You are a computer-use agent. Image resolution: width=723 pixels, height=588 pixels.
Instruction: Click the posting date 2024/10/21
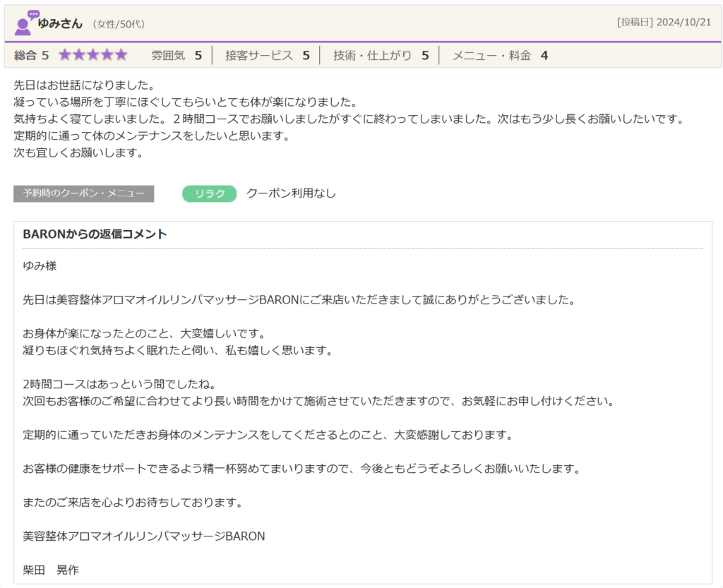click(683, 22)
